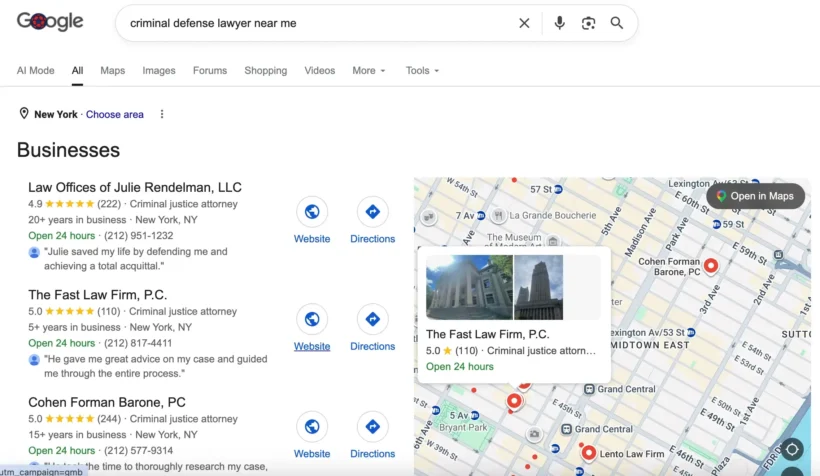Open The Fast Law Firm, P.C. listing title
The height and width of the screenshot is (476, 820).
coord(98,294)
